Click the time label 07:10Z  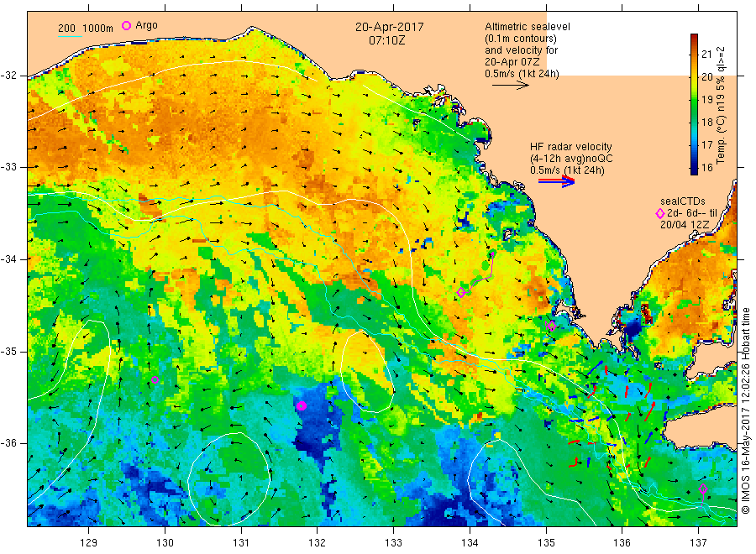click(x=387, y=40)
